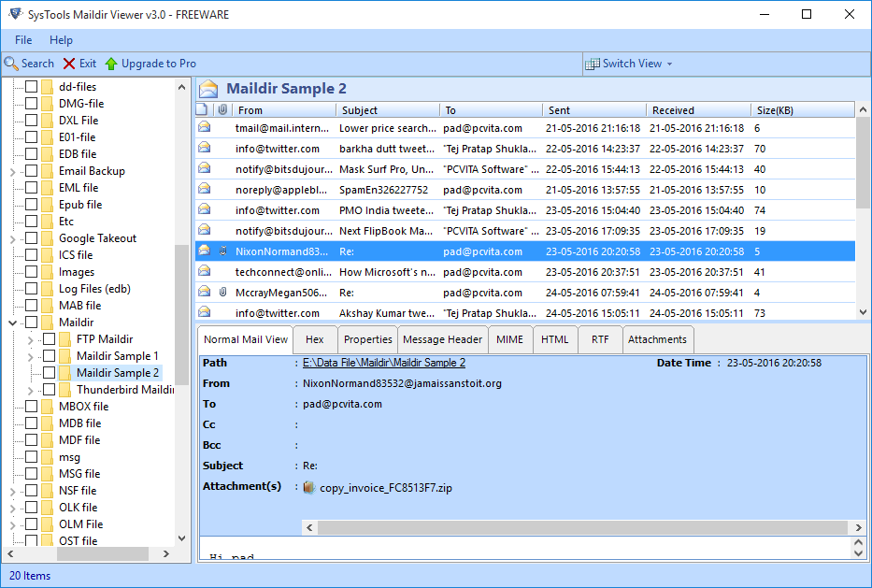Screen dimensions: 872x588
Task: Click the open envelope icon by Maildir Sample 2 title
Action: click(208, 89)
